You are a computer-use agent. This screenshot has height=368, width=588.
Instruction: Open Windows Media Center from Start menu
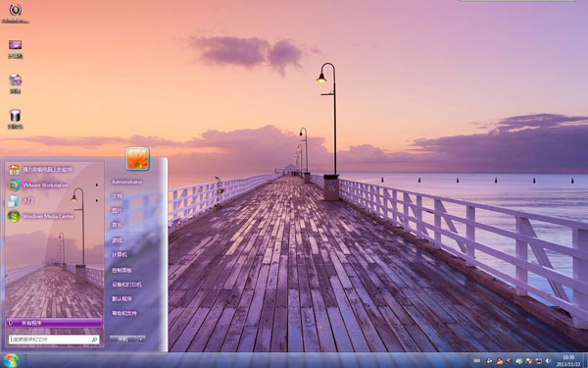48,216
